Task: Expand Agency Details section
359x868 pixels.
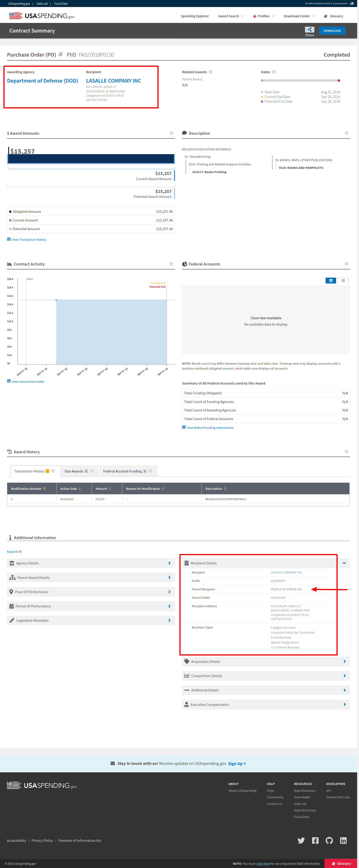Action: click(91, 563)
